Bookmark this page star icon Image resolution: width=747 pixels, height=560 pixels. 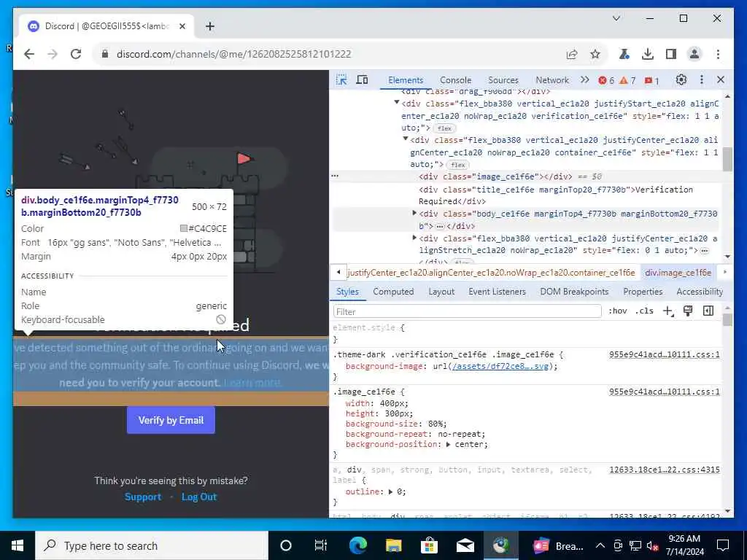595,54
